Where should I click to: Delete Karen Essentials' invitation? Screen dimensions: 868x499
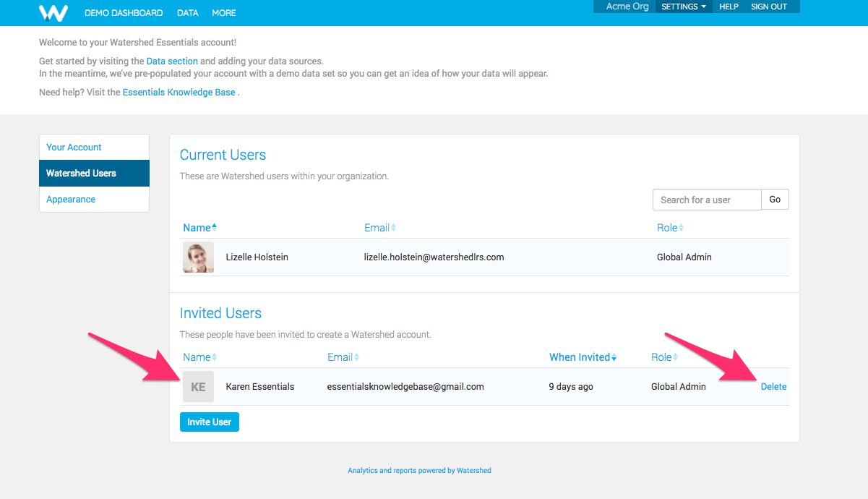[x=774, y=387]
